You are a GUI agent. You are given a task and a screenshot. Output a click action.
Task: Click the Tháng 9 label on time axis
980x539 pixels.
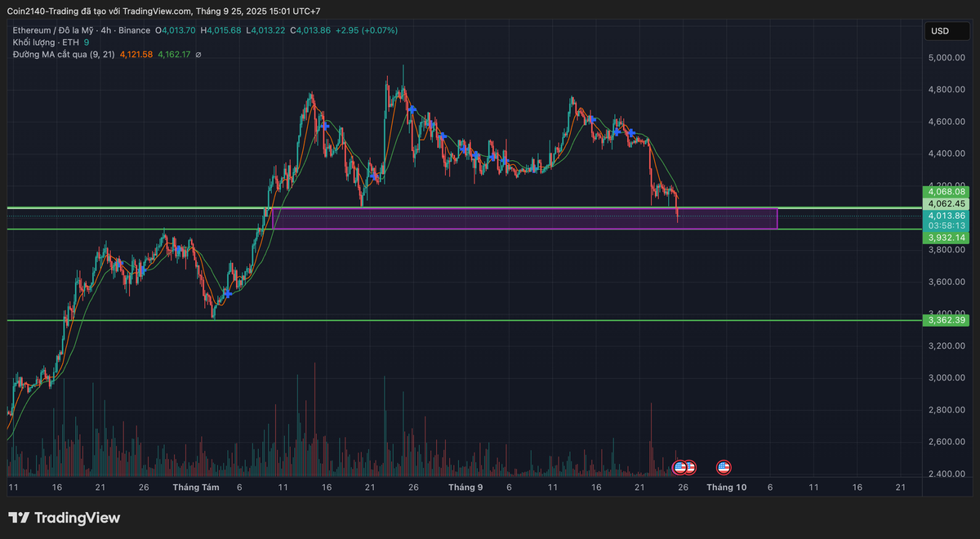click(x=465, y=488)
